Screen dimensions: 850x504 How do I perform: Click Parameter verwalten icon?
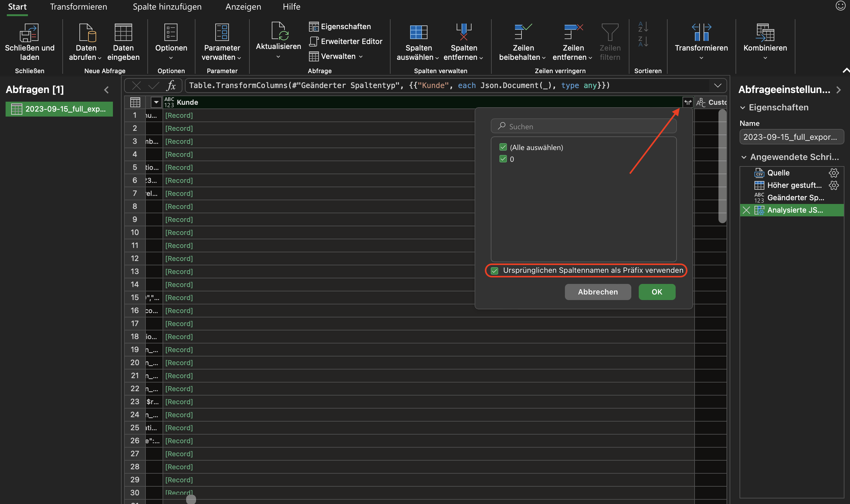click(x=222, y=32)
